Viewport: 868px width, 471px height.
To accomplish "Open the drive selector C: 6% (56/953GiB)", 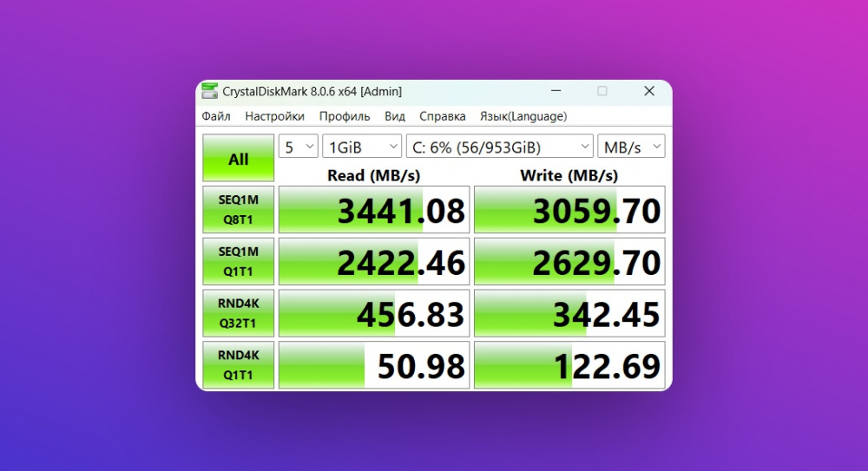I will (x=500, y=147).
